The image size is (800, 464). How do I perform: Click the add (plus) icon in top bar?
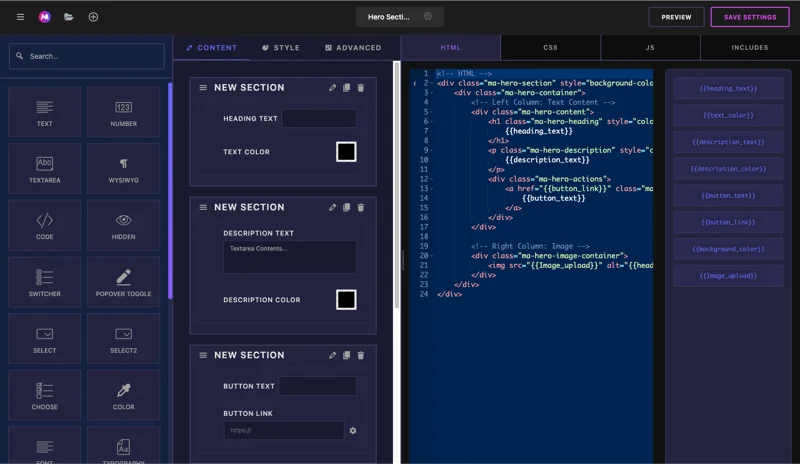tap(94, 17)
